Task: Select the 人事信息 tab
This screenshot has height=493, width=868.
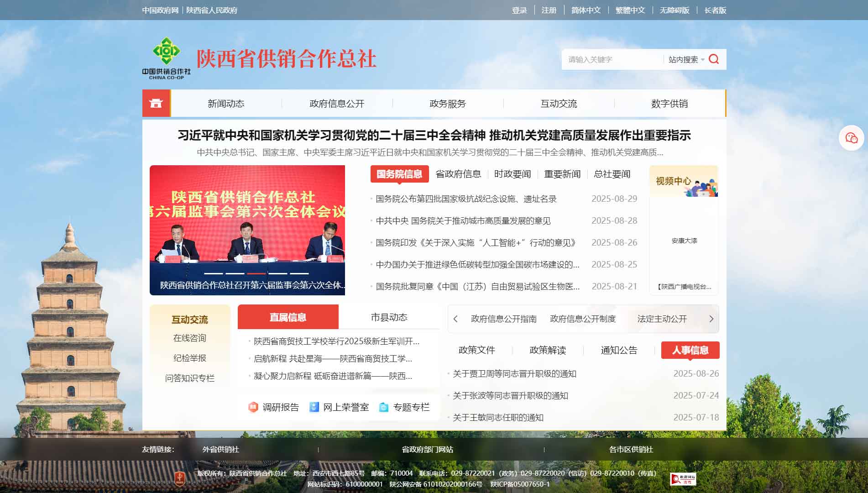Action: pyautogui.click(x=690, y=350)
